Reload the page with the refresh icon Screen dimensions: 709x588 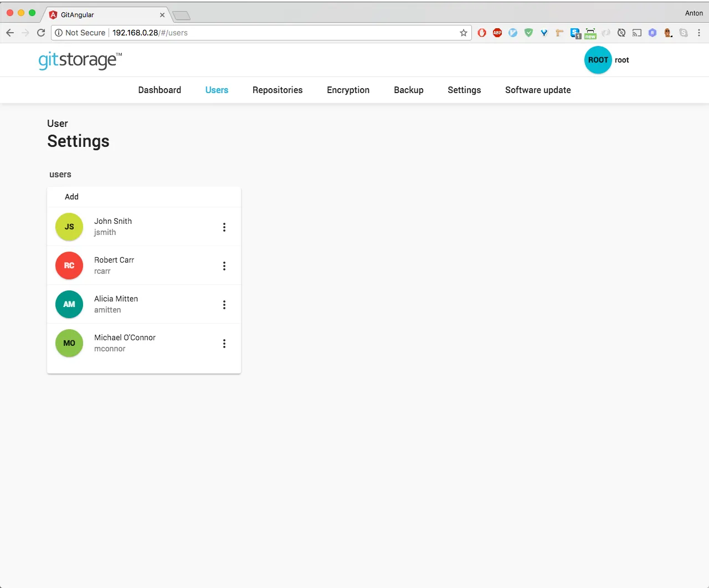[40, 33]
